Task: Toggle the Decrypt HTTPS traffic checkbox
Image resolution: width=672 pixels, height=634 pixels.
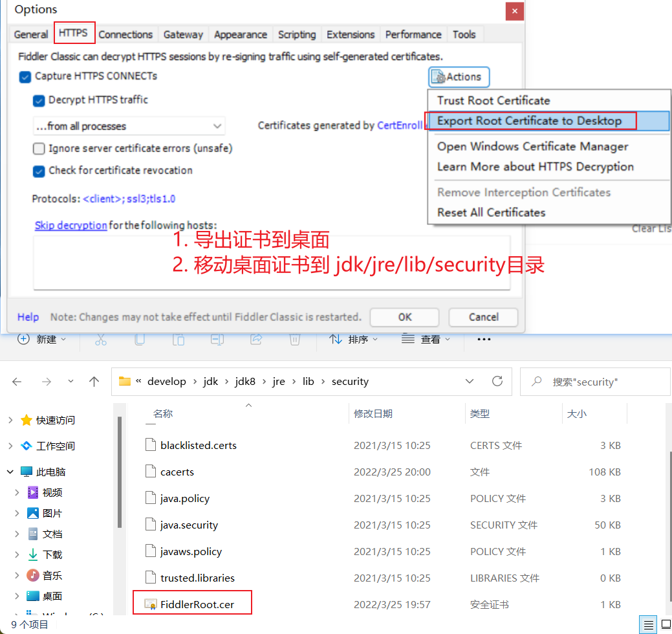Action: 39,100
